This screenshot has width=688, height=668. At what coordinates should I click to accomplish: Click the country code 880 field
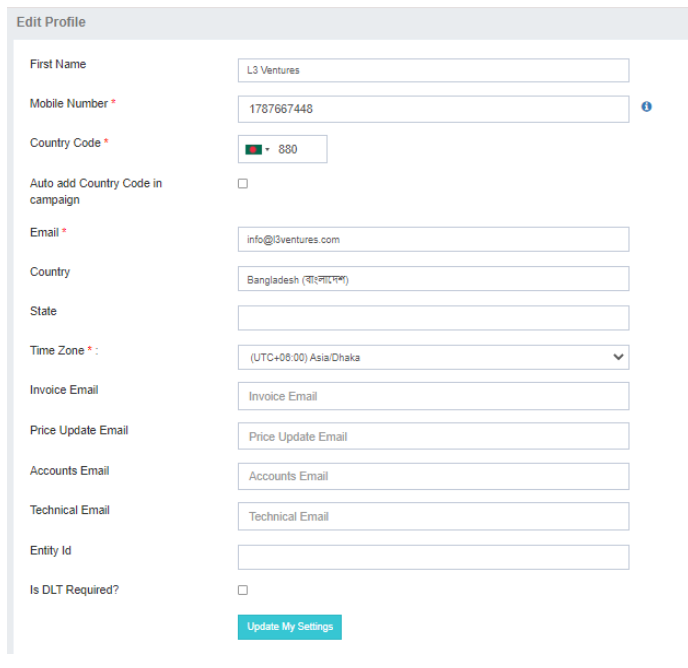point(299,149)
